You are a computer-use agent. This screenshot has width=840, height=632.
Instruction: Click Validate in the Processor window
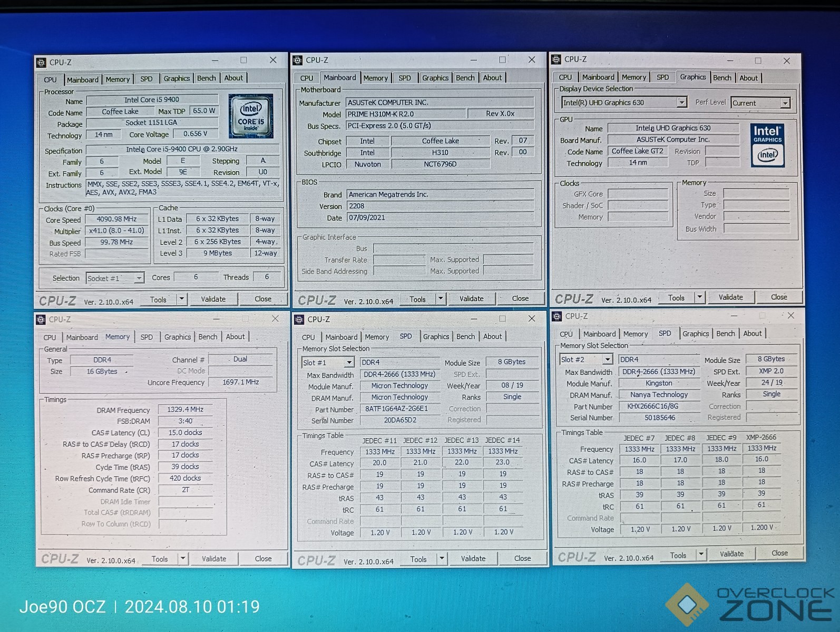click(213, 299)
